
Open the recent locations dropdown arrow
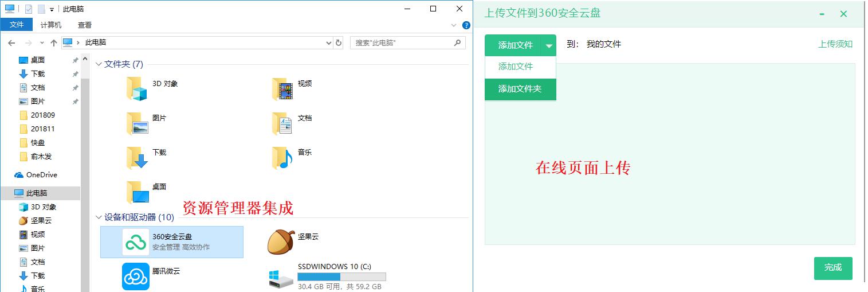(x=42, y=43)
